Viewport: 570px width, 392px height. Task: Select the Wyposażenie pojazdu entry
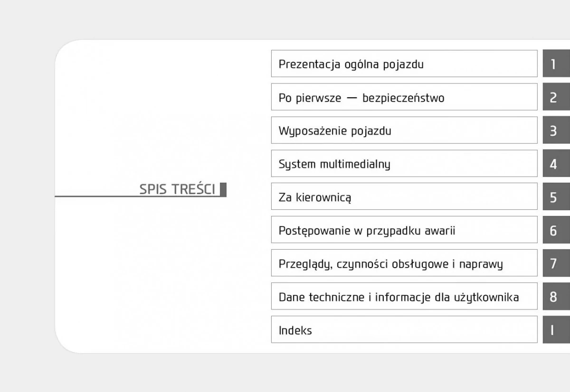(x=404, y=131)
